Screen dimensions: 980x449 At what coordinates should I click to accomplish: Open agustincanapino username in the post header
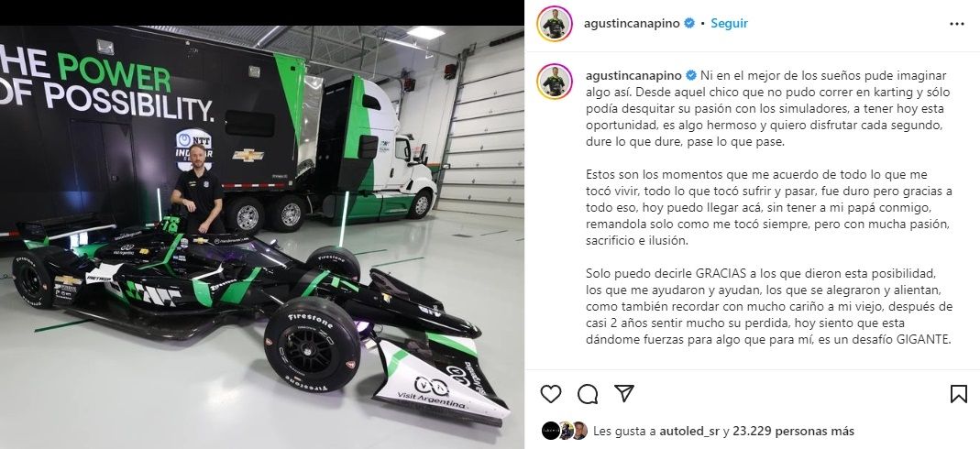pos(632,23)
